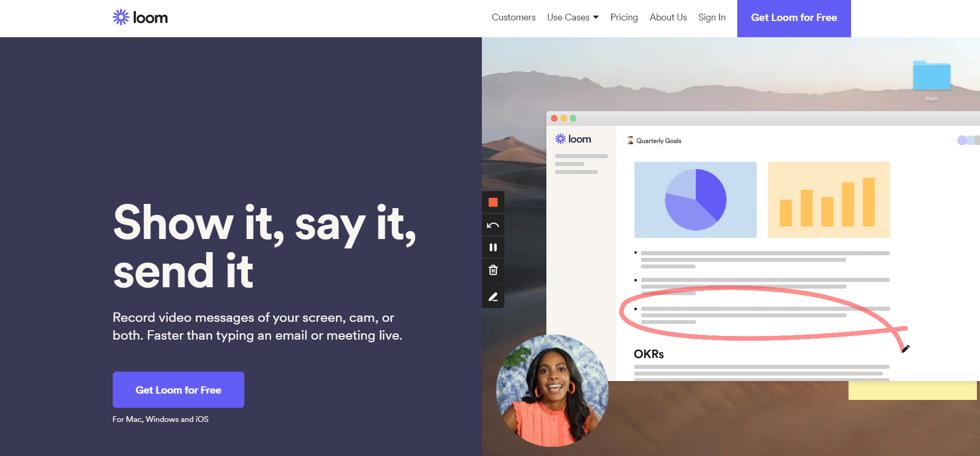
Task: Expand the Use Cases dropdown menu
Action: point(568,17)
